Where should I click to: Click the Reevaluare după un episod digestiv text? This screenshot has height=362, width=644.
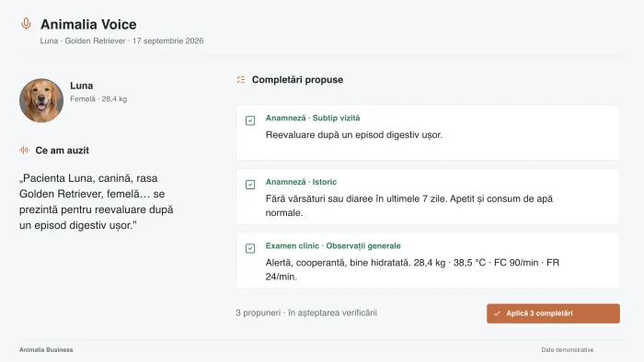pyautogui.click(x=354, y=135)
